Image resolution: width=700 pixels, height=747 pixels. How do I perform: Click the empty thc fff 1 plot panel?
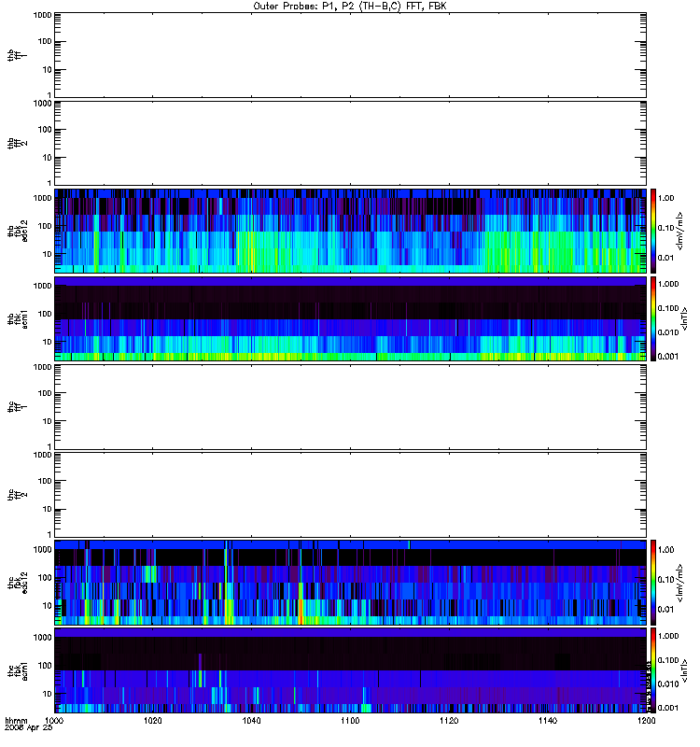(x=350, y=407)
